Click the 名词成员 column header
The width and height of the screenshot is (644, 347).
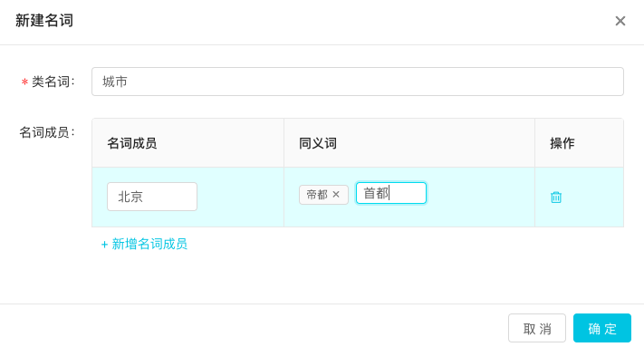coord(132,143)
